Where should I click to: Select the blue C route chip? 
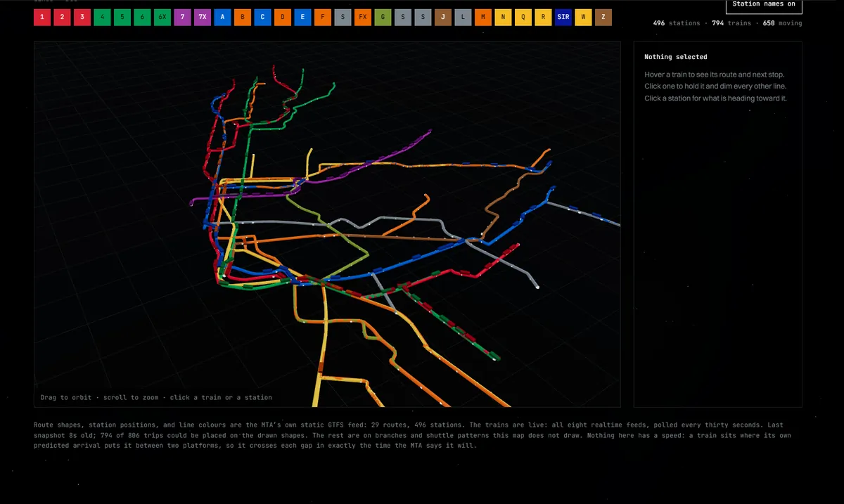pos(262,18)
